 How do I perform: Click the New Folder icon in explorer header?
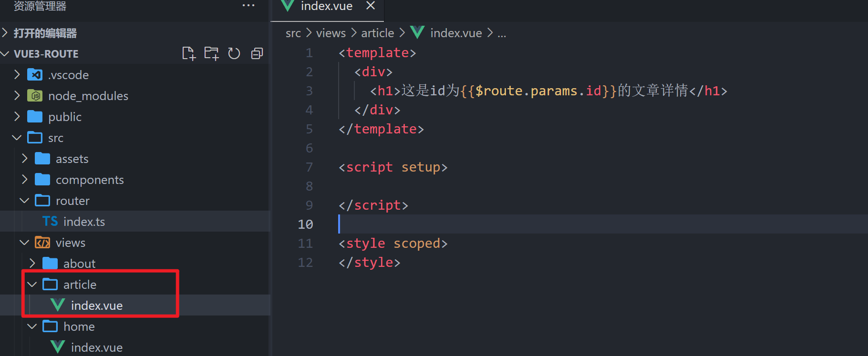[x=211, y=53]
